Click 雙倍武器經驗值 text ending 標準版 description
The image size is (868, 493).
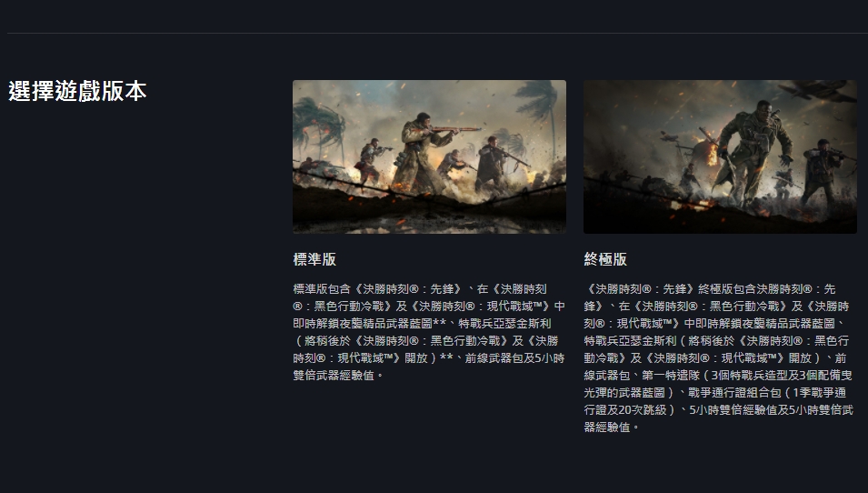pos(334,376)
